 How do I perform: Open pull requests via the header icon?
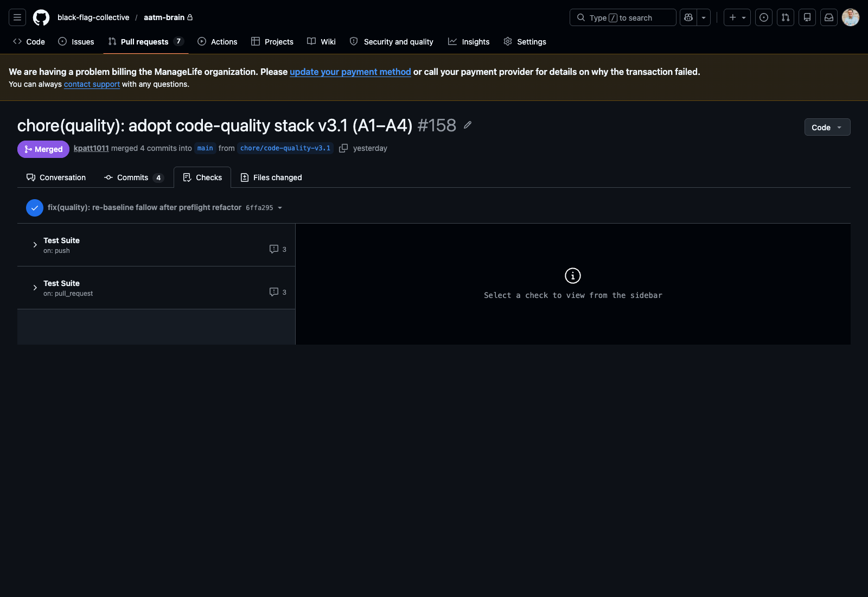point(785,17)
